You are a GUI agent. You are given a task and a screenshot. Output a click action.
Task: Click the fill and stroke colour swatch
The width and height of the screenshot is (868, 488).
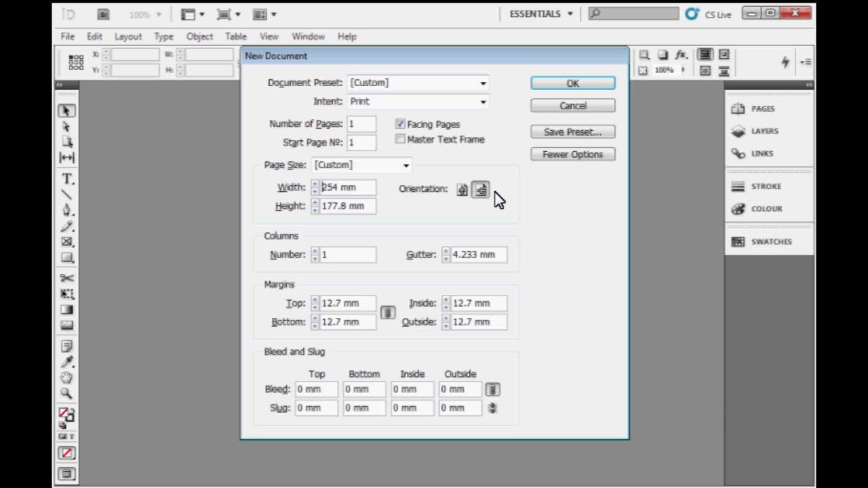[66, 414]
